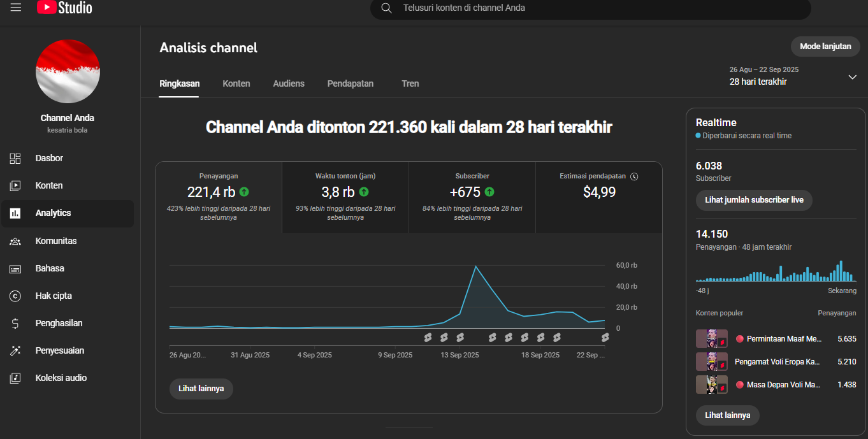Open Koleksi audio library

tap(61, 378)
